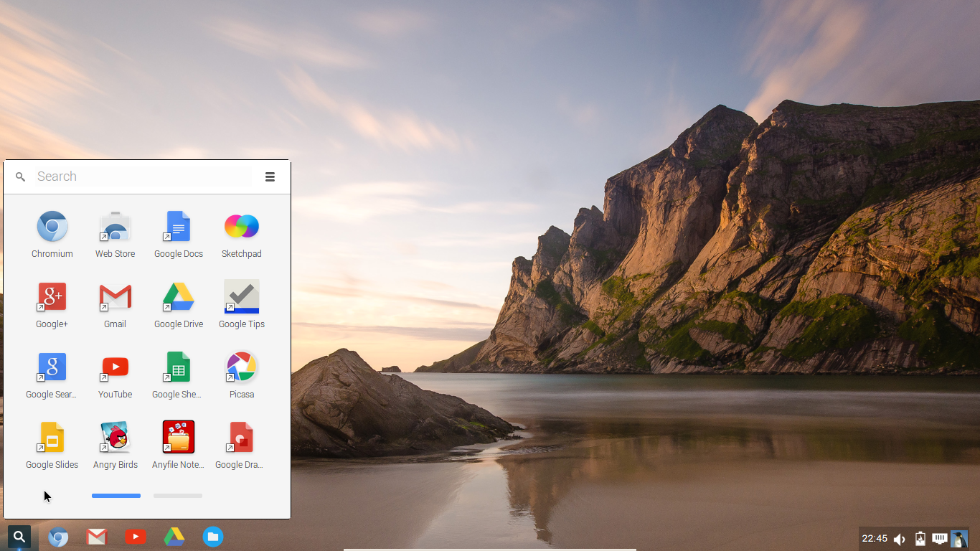This screenshot has height=551, width=980.
Task: Open Google Drawings
Action: tap(241, 437)
